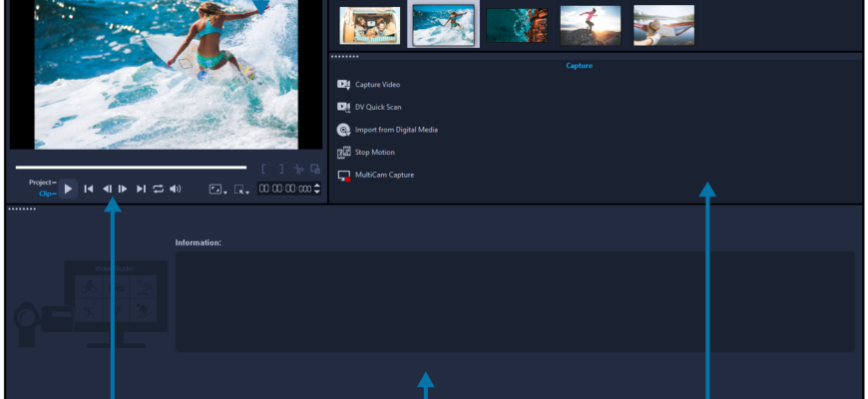Screen dimensions: 868x399
Task: Grab the Information panel dotted grip handle
Action: (22, 209)
